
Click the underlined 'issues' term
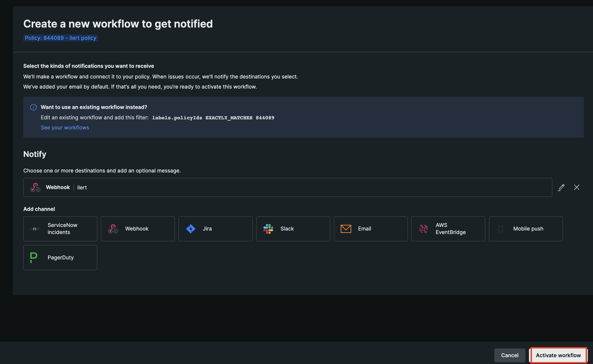point(176,77)
